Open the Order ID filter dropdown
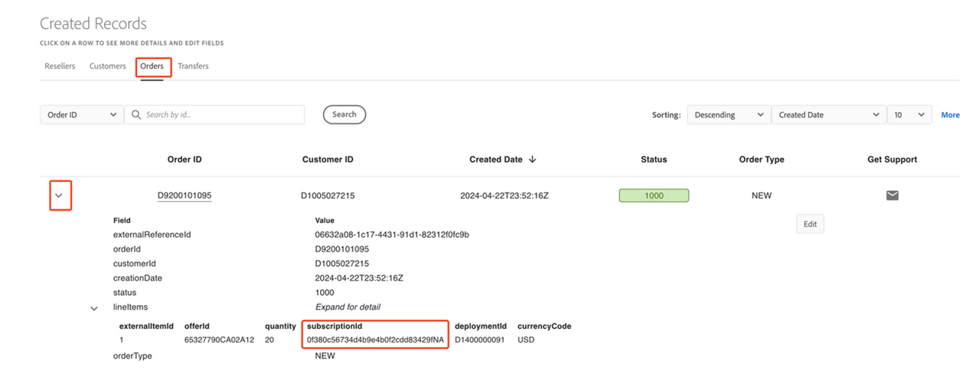The width and height of the screenshot is (980, 368). (81, 115)
